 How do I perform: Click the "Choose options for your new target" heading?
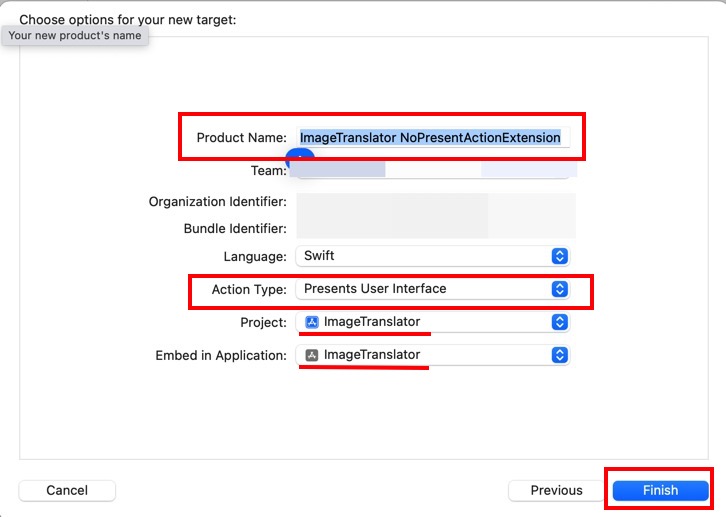pyautogui.click(x=128, y=19)
